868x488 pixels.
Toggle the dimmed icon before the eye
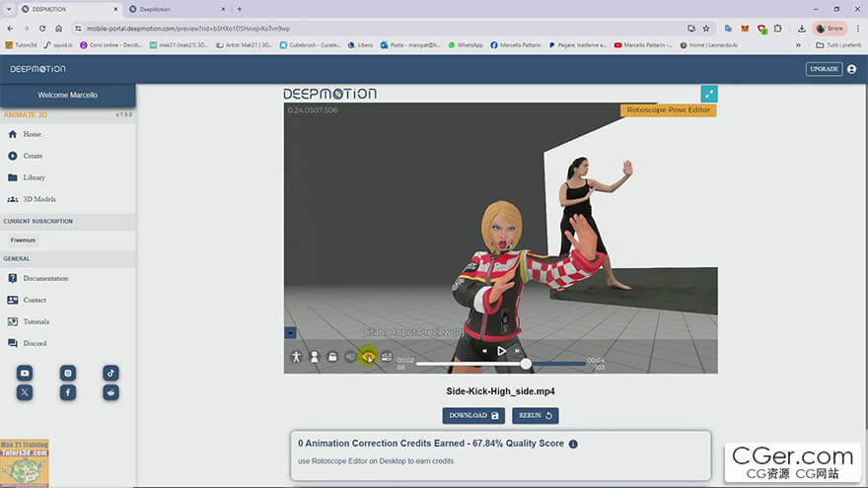[350, 357]
